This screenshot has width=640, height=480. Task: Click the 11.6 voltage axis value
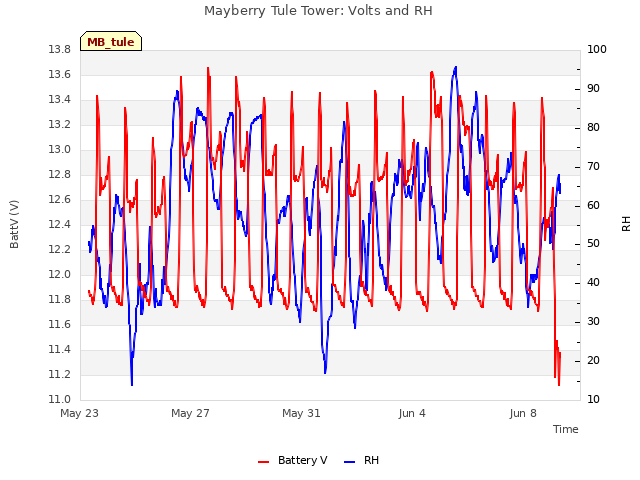60,324
